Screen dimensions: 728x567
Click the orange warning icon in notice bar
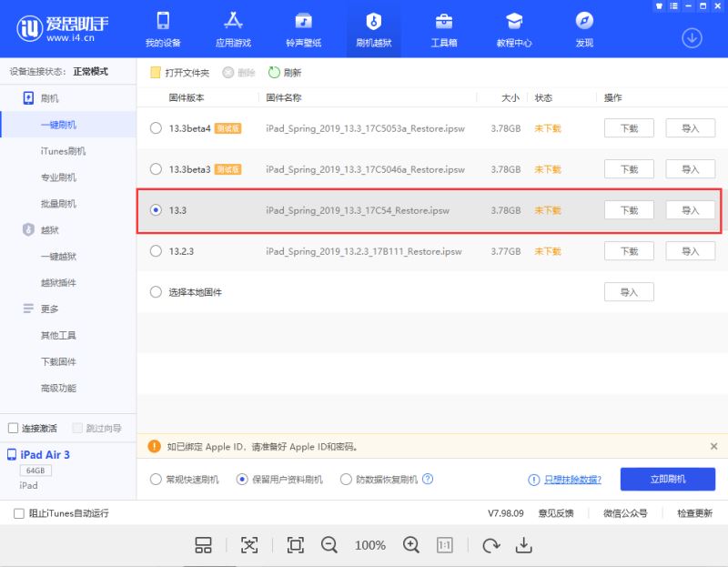[154, 446]
